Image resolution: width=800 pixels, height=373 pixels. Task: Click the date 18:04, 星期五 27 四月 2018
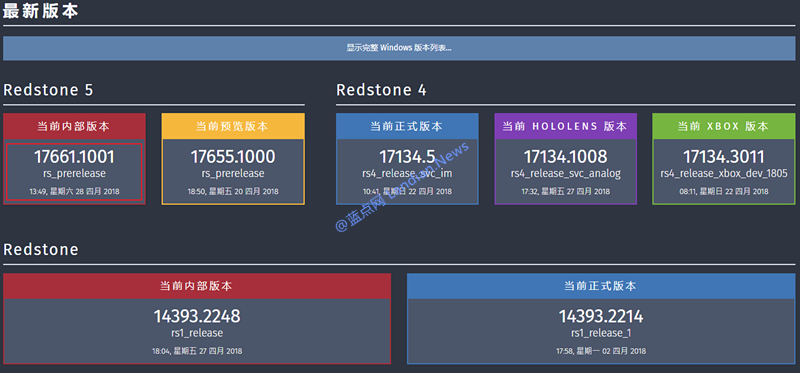(x=197, y=351)
